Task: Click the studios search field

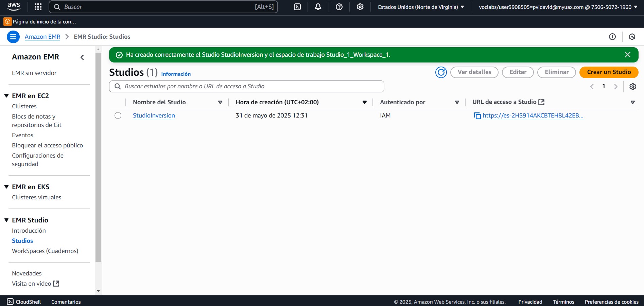Action: click(x=247, y=86)
